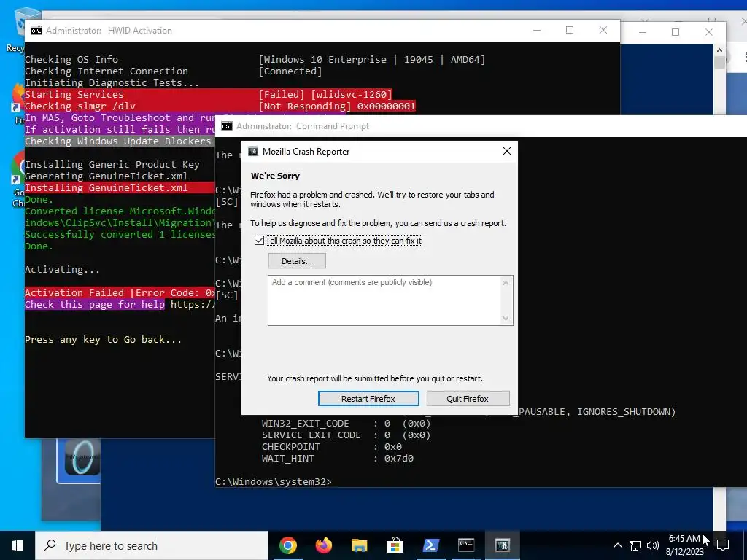Click 'Activating...' line in HWID window
Screen dimensions: 747x560
click(63, 270)
